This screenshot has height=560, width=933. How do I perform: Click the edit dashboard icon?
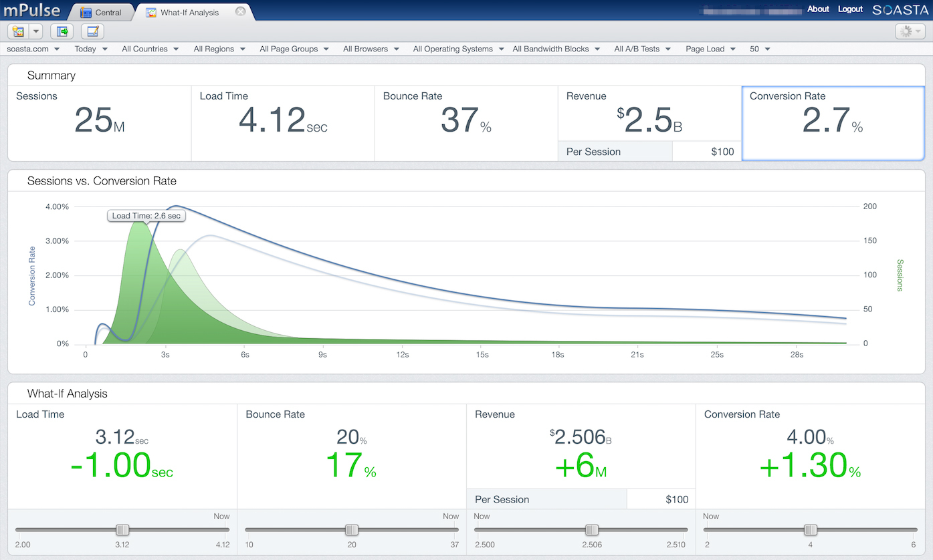click(92, 31)
